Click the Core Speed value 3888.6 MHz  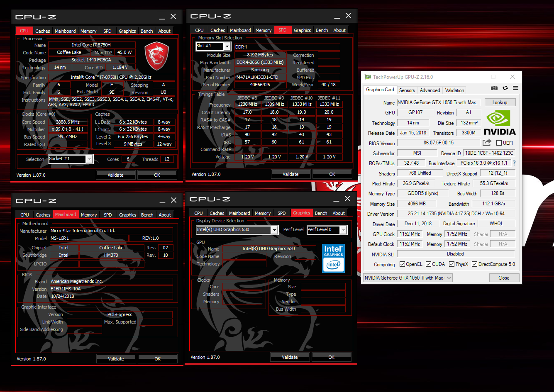pyautogui.click(x=68, y=122)
